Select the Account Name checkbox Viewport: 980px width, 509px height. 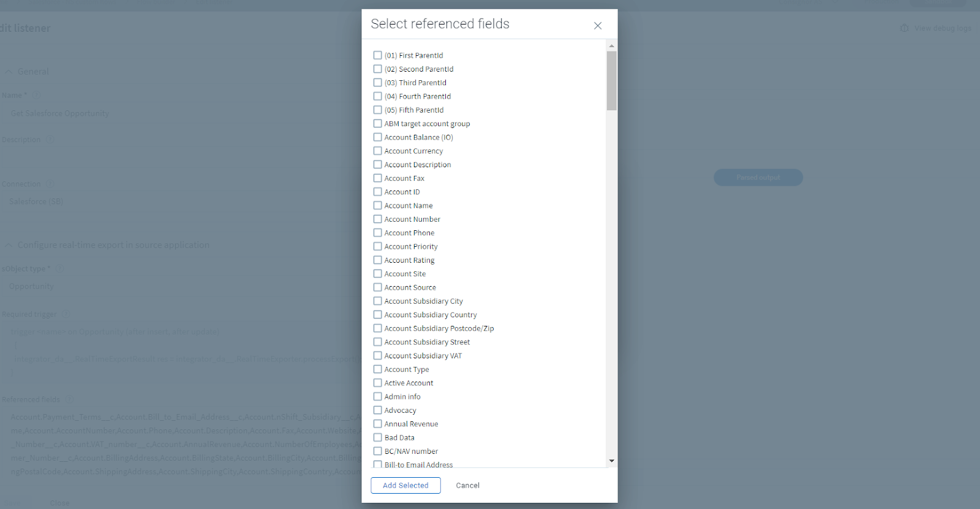click(377, 205)
